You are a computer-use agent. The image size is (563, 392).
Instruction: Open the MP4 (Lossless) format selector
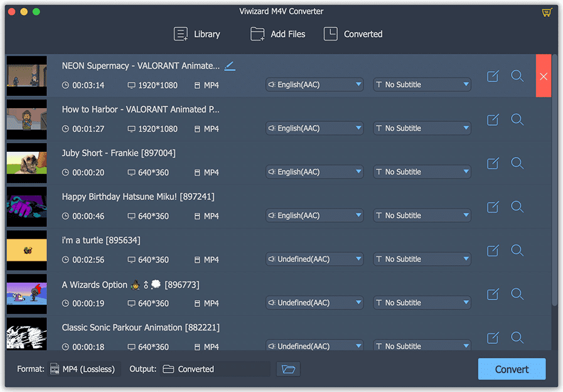coord(84,369)
